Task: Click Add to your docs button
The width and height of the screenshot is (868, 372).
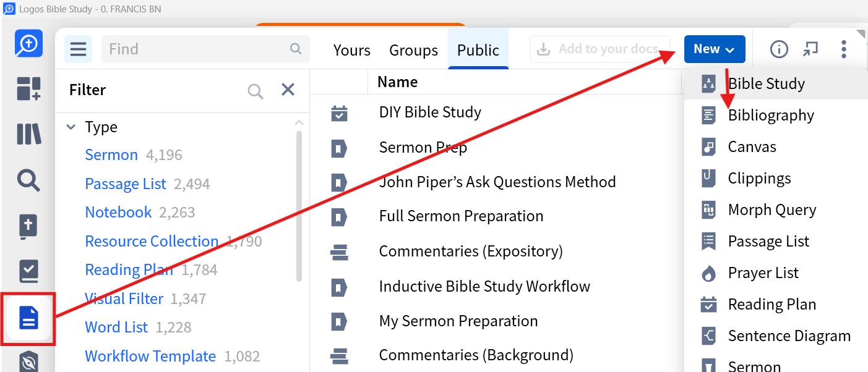Action: click(600, 49)
